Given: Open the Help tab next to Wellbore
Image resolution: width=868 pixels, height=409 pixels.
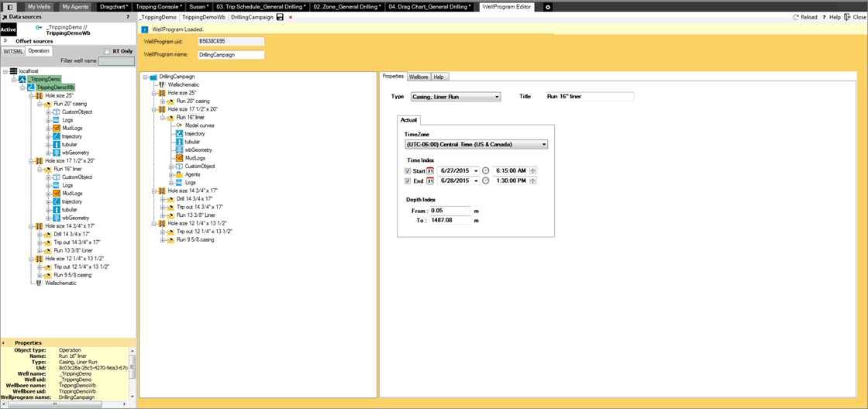Looking at the screenshot, I should (440, 77).
